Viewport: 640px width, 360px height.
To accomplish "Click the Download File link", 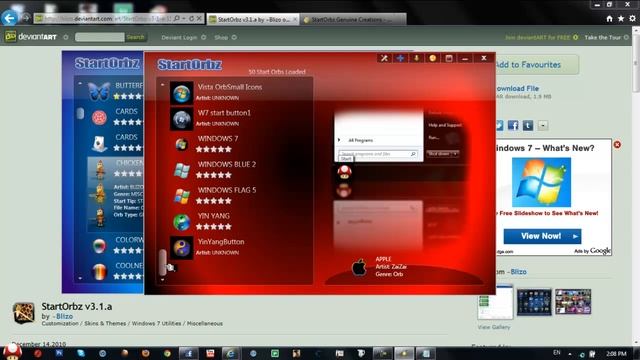I will point(517,89).
